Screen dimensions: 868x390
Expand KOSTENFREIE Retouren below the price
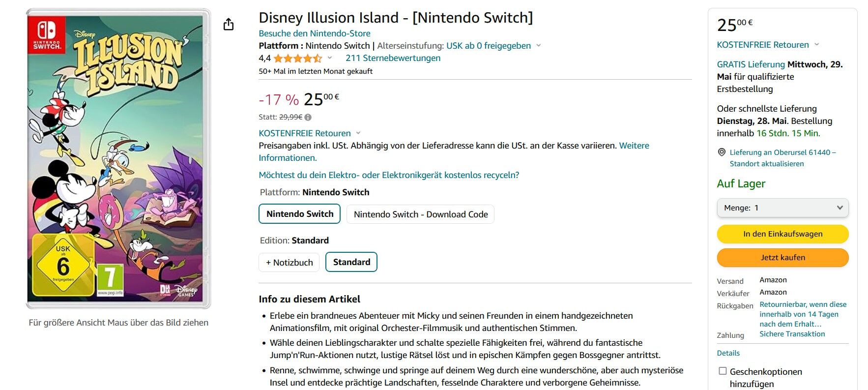[x=358, y=133]
